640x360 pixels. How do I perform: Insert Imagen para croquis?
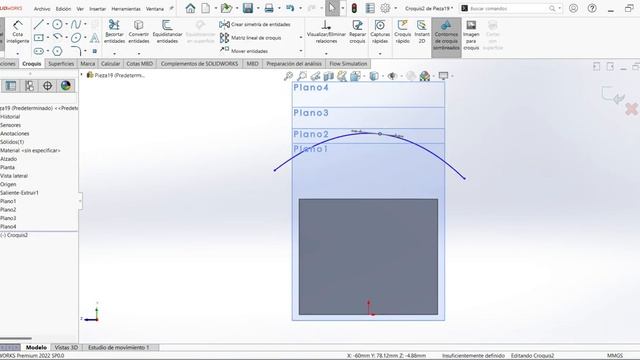pos(471,35)
